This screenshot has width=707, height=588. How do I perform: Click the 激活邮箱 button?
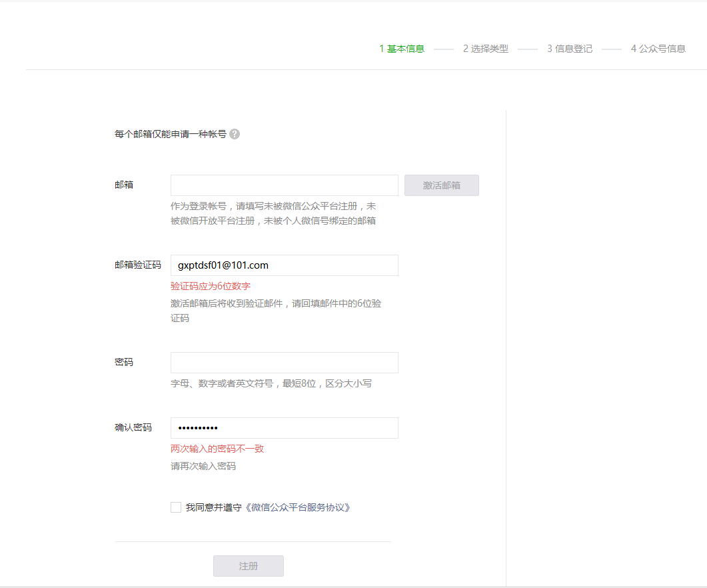(441, 185)
